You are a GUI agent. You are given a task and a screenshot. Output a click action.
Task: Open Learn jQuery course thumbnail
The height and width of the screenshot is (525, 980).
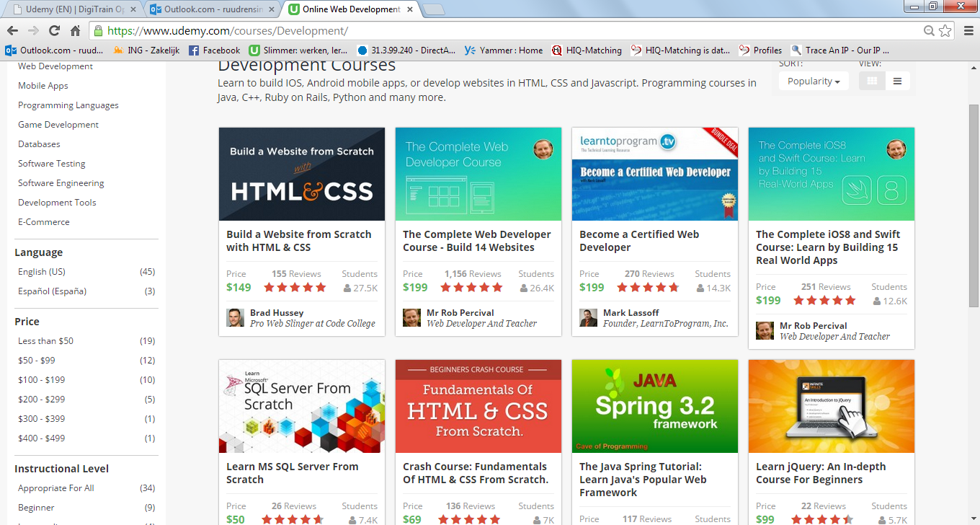click(x=832, y=406)
